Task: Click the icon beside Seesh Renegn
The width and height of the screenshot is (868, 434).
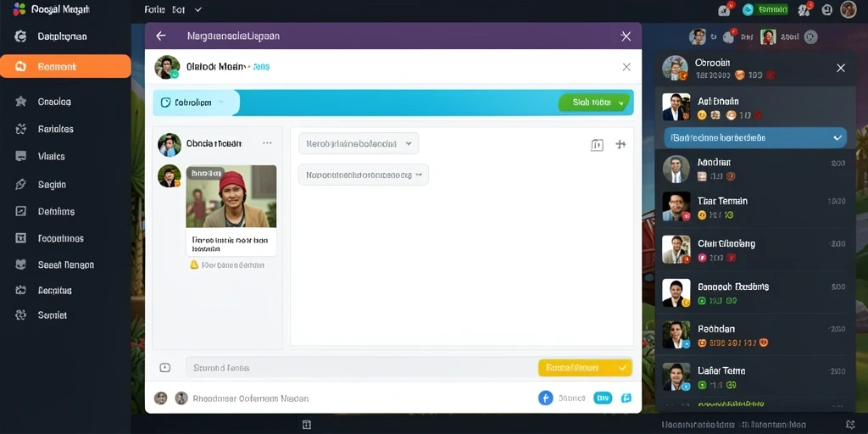Action: [20, 264]
